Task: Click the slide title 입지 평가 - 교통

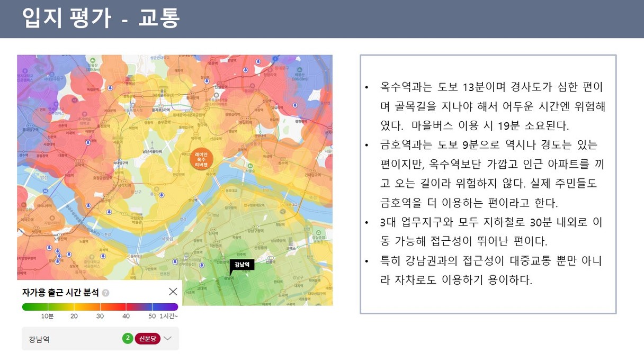Action: (101, 19)
